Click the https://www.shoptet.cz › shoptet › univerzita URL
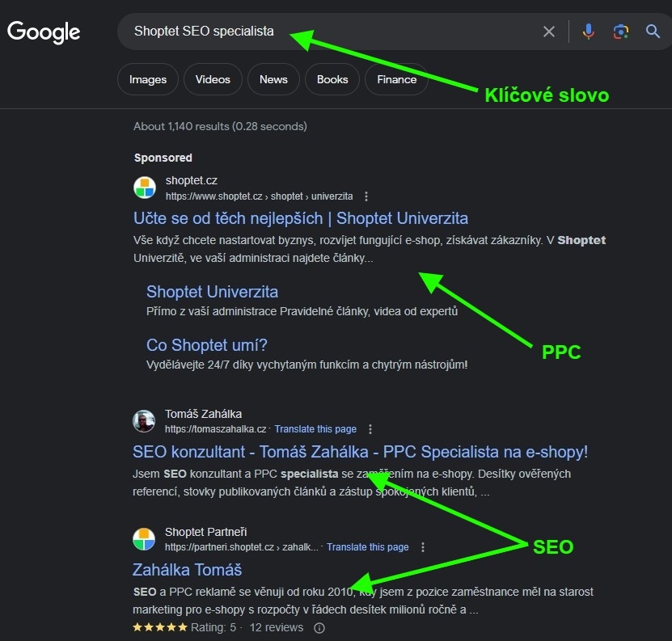Screen dimensions: 672x641 (x=260, y=196)
